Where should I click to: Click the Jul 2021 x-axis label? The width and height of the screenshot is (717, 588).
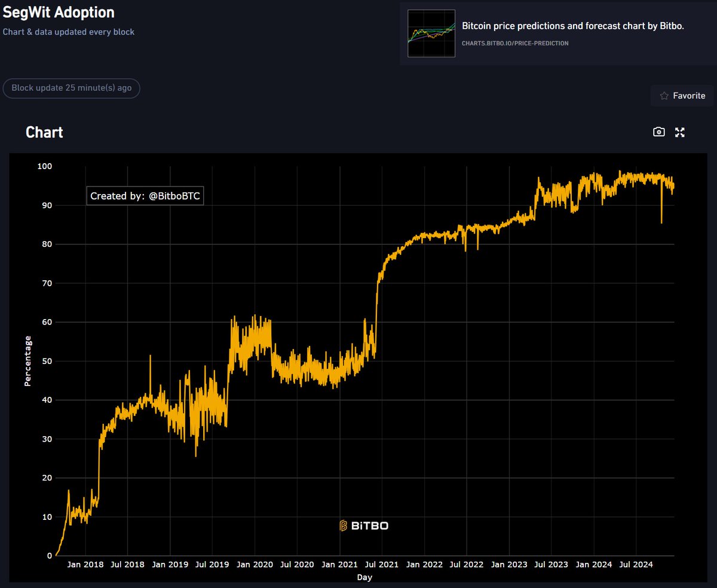(x=382, y=564)
